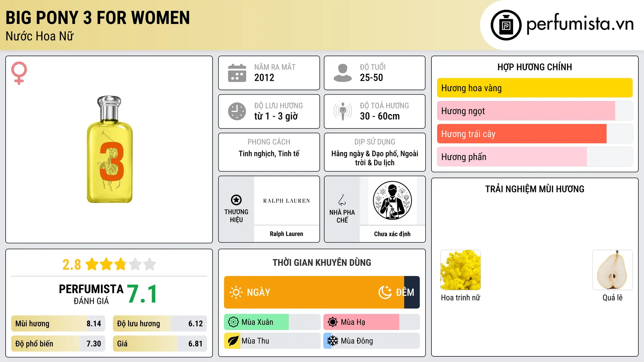Open the Big Pony 3 bottle image

click(110, 149)
